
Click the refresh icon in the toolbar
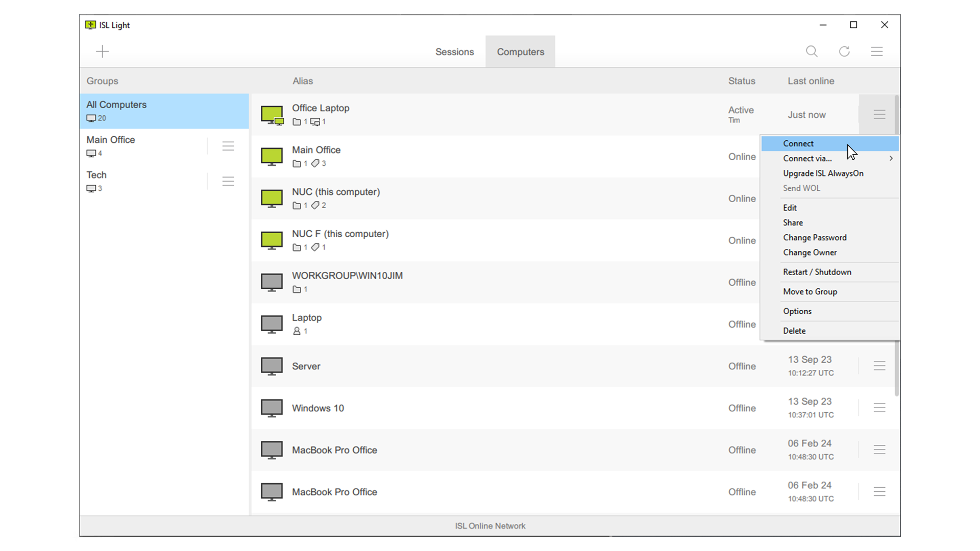[x=844, y=52]
